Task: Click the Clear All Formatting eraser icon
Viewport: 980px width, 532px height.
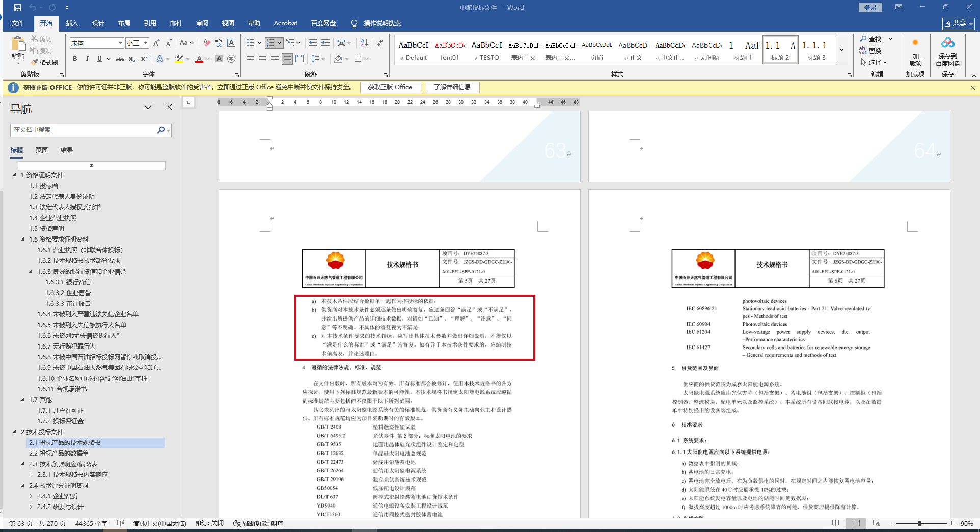Action: [x=206, y=43]
